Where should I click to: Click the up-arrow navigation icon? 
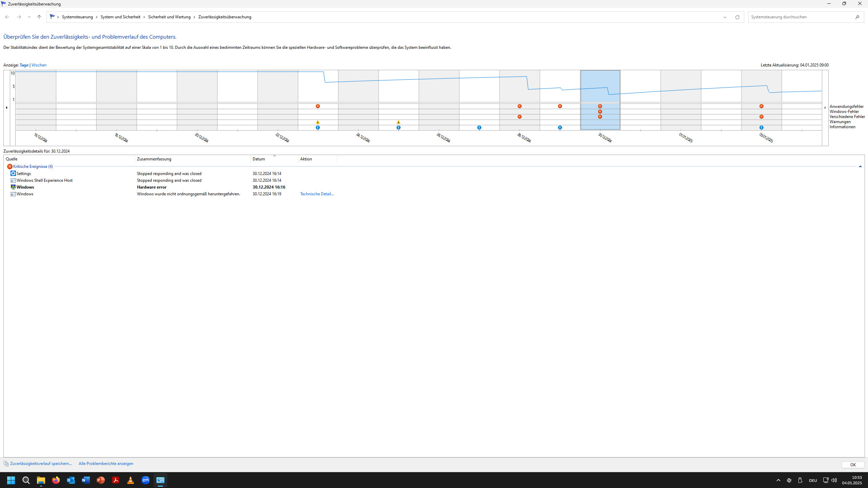(39, 17)
